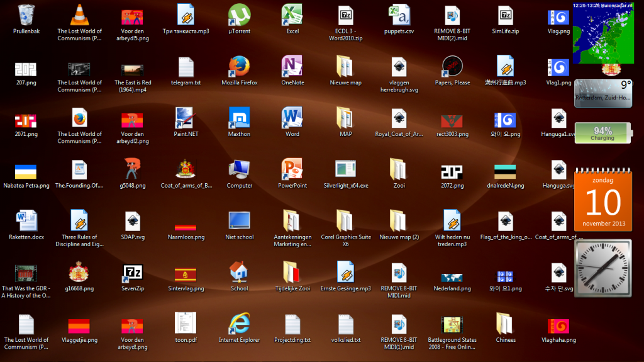
Task: Click the battery gadget showing 94% charging
Action: click(602, 133)
